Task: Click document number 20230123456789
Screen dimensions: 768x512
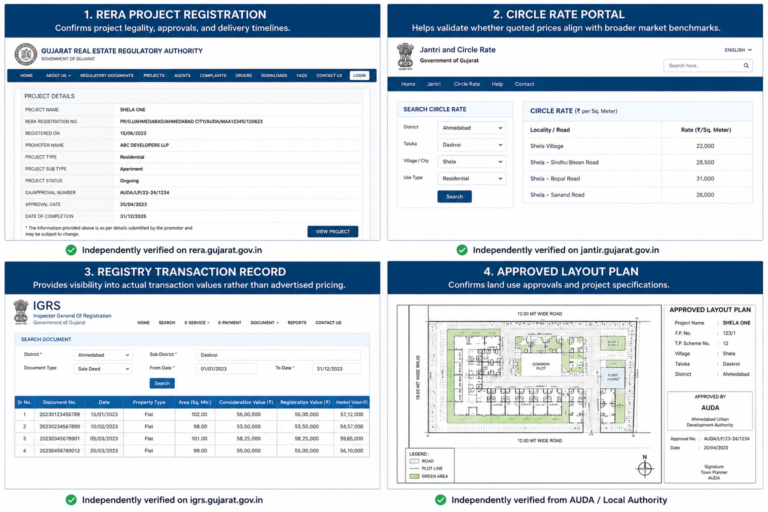Action: click(60, 414)
